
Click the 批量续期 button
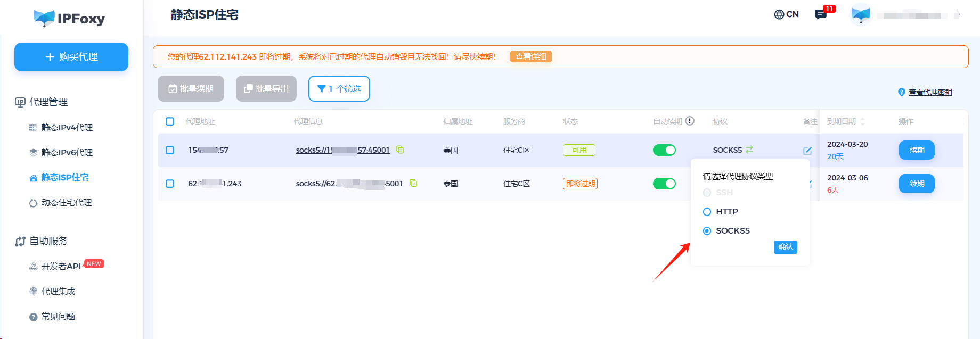click(191, 89)
